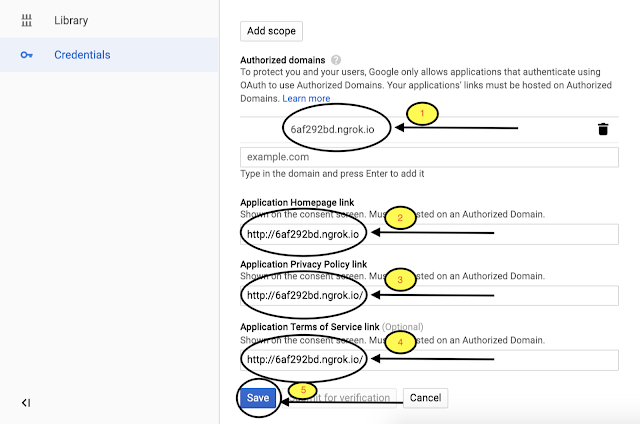
Task: Cancel the consent screen changes
Action: click(425, 397)
